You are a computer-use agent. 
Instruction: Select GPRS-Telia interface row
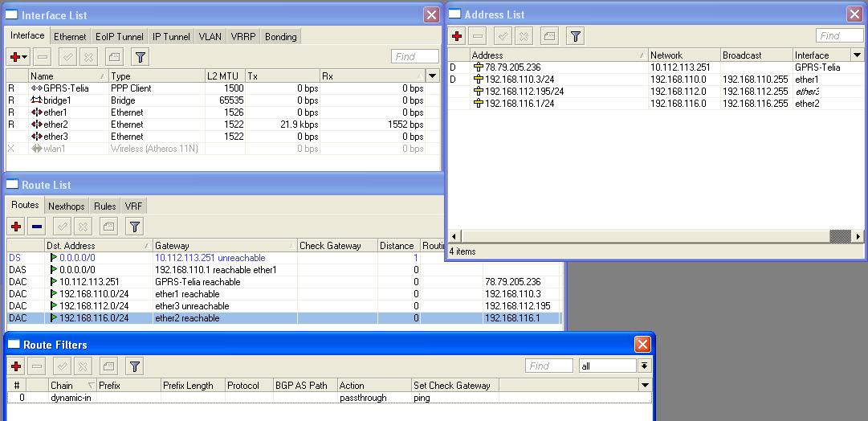point(223,88)
